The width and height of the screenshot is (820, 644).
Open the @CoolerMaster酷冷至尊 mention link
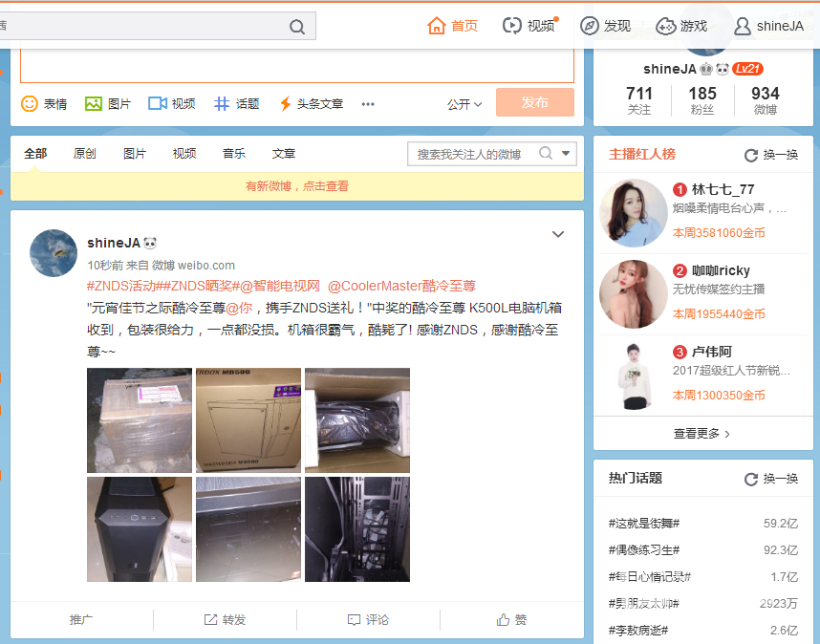(x=401, y=286)
